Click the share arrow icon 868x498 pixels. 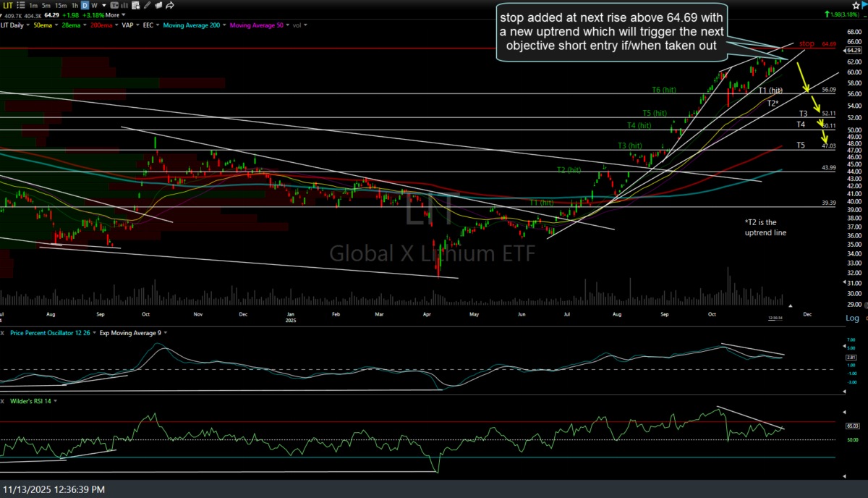pyautogui.click(x=170, y=6)
